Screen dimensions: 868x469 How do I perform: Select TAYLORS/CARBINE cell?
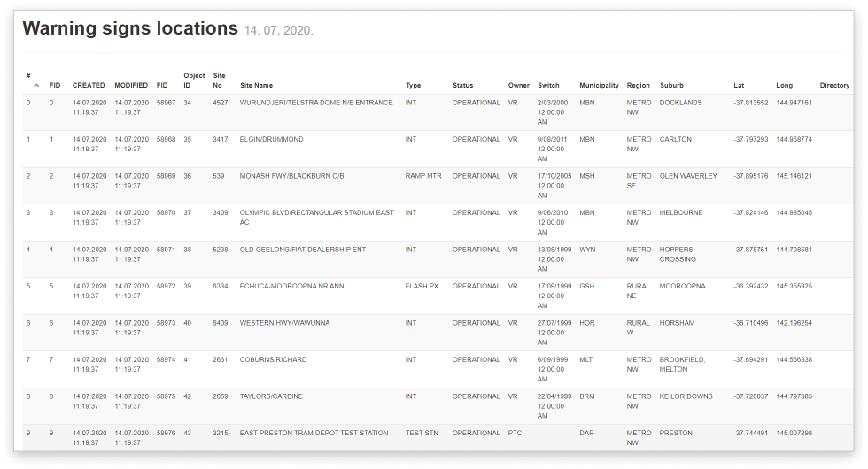(271, 396)
